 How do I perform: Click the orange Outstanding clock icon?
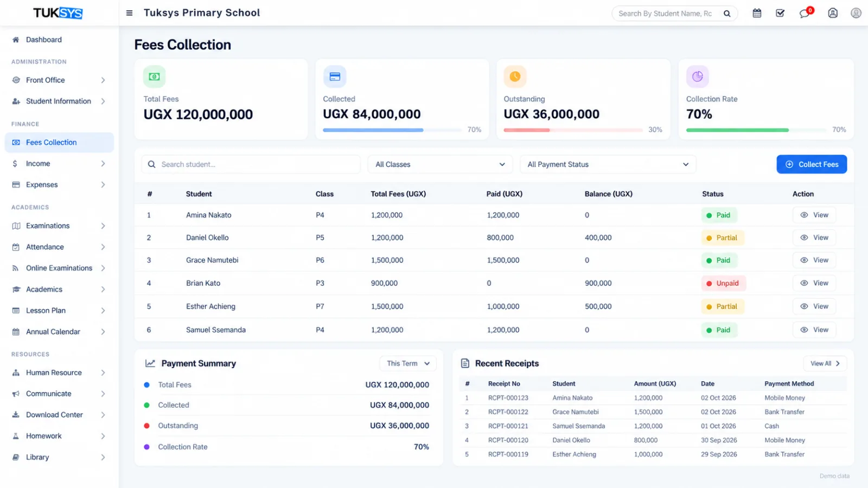pos(515,76)
